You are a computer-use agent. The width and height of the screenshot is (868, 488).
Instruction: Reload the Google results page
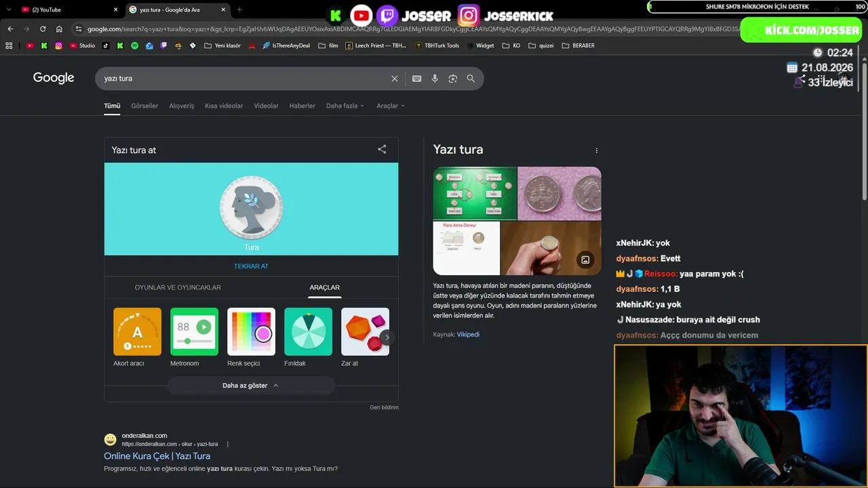43,29
